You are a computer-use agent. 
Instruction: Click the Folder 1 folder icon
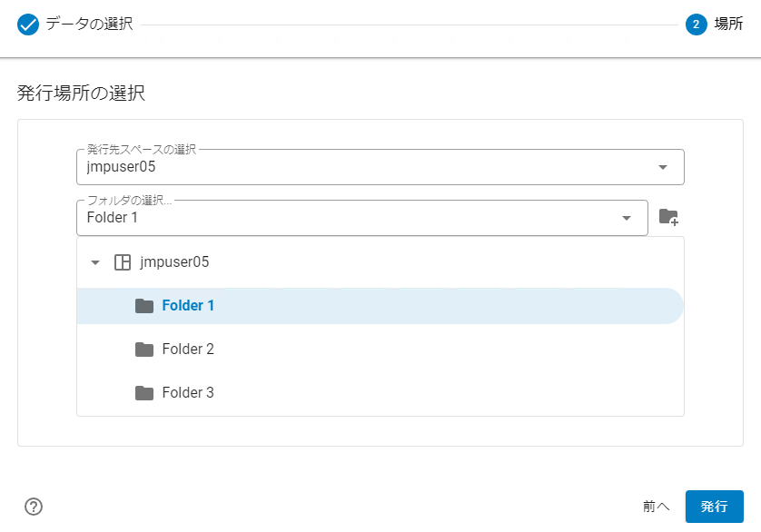pyautogui.click(x=144, y=306)
